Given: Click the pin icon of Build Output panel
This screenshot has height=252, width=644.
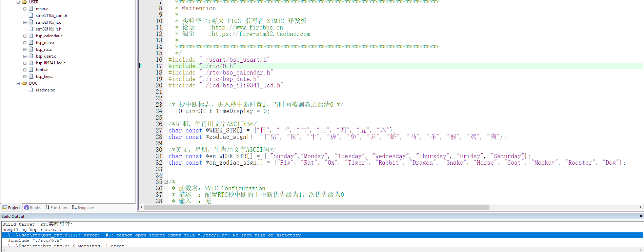Looking at the screenshot, I should click(641, 216).
